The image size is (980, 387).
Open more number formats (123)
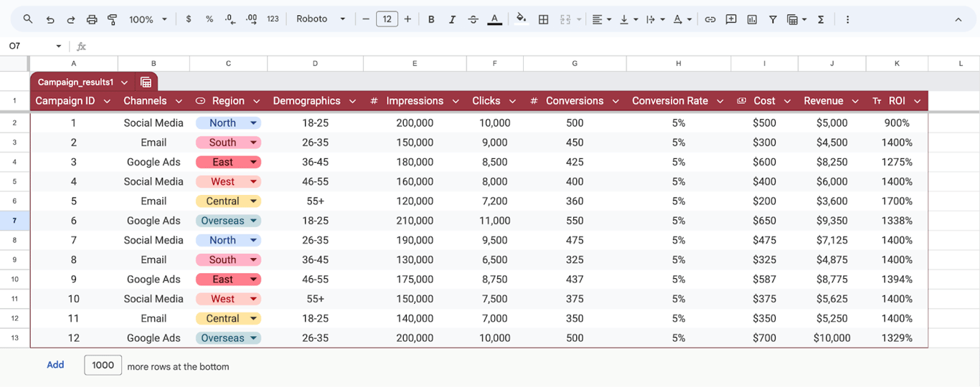coord(273,19)
